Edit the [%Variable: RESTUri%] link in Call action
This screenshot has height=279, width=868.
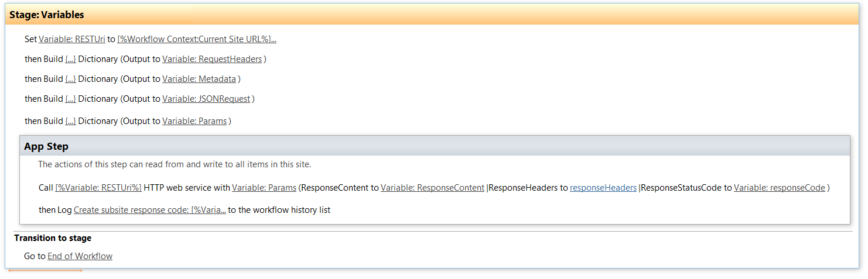click(x=98, y=188)
